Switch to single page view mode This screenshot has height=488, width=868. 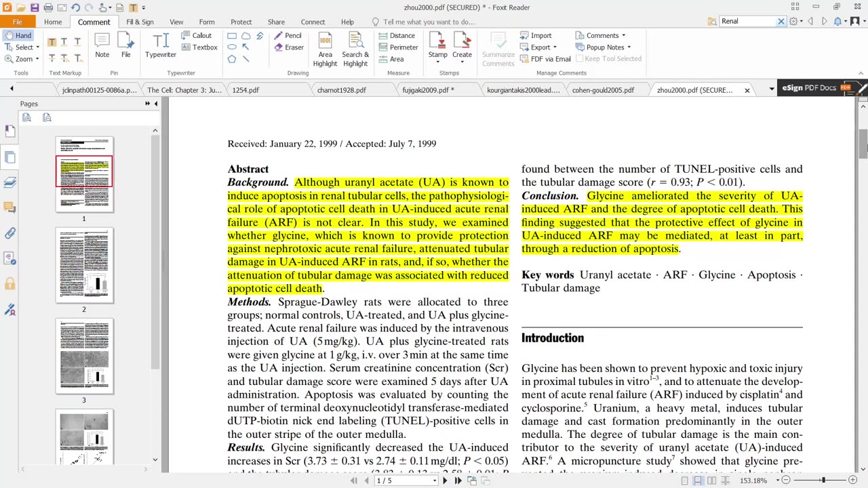click(684, 481)
